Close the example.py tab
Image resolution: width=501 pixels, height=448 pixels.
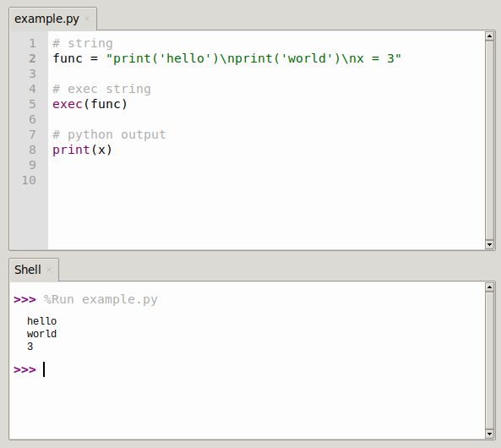point(87,19)
